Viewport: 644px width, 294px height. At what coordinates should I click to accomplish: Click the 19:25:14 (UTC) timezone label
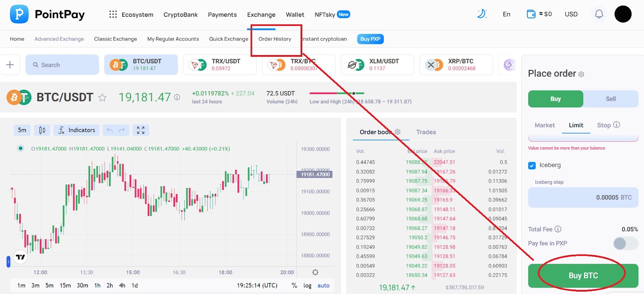tap(257, 286)
